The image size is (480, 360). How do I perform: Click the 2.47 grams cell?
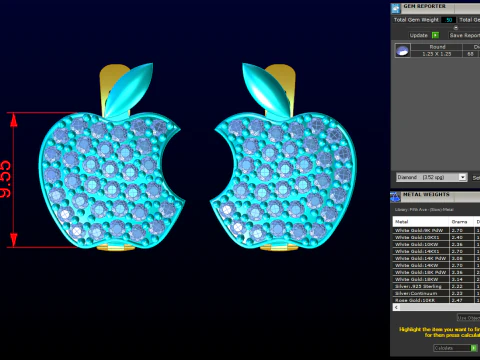[462, 300]
